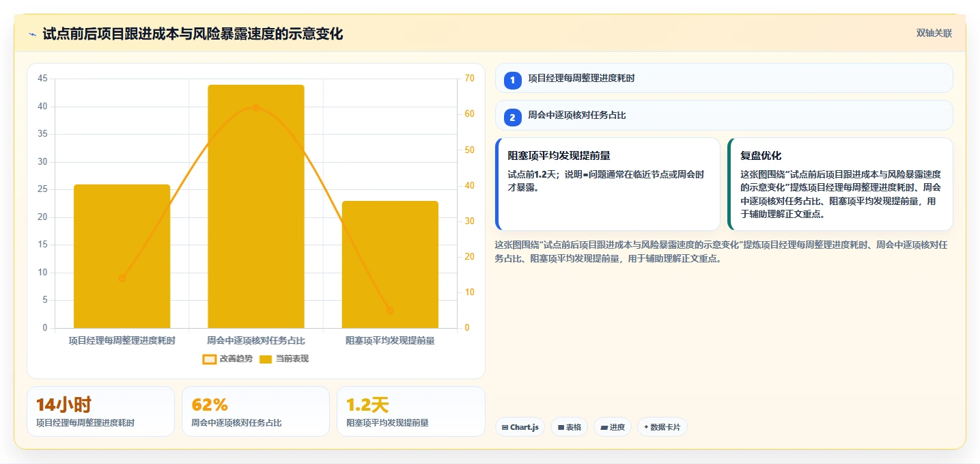Click the 双轴关联 label

click(x=934, y=33)
